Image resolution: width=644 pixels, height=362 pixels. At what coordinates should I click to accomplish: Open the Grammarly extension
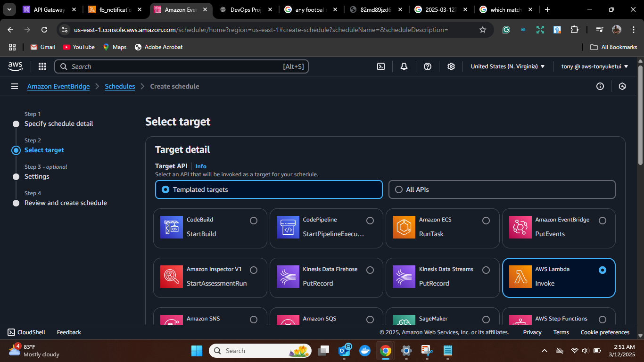(x=506, y=30)
